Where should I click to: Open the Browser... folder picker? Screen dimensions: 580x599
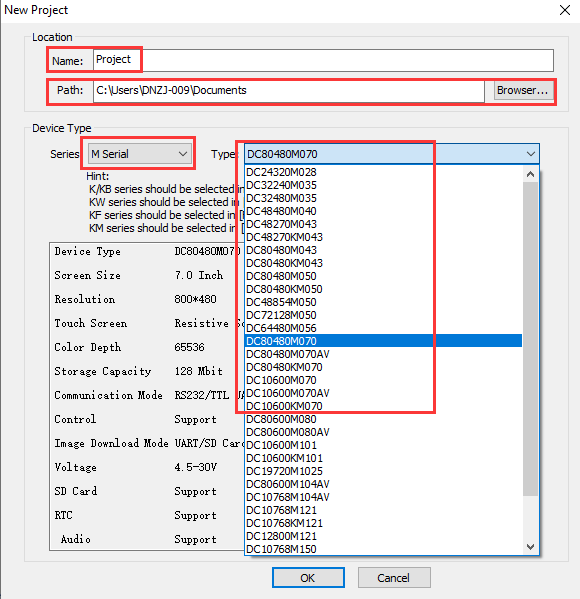(x=523, y=91)
